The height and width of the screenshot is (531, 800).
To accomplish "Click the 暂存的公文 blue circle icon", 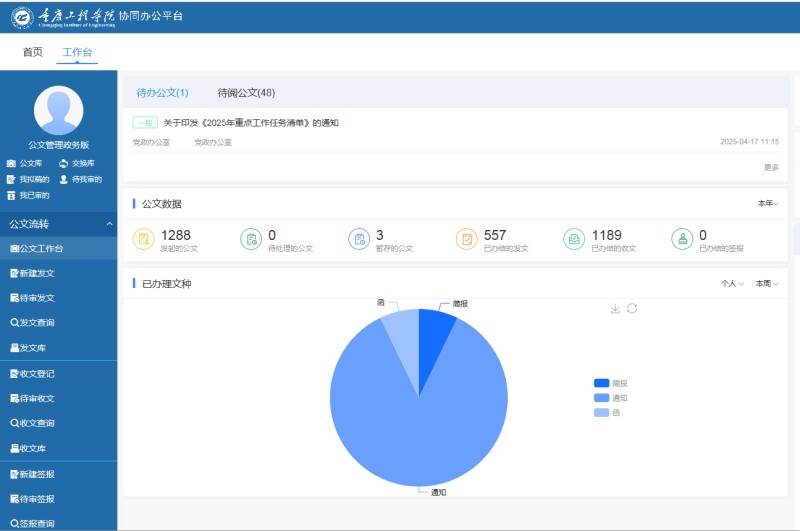I will coord(359,239).
